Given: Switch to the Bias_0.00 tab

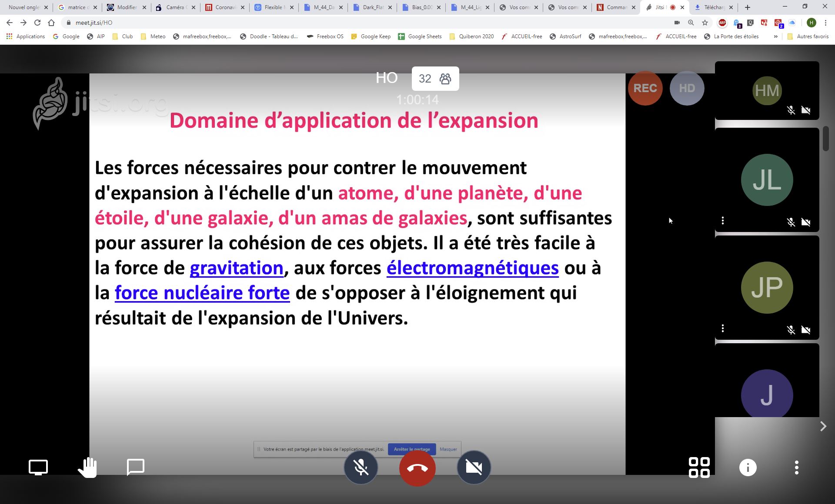Looking at the screenshot, I should point(421,7).
